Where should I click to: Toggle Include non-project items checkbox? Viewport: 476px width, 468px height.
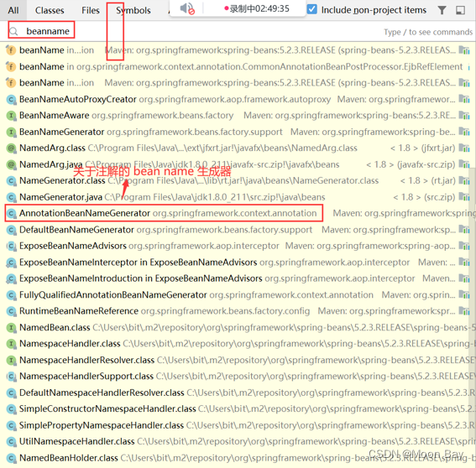[x=311, y=10]
